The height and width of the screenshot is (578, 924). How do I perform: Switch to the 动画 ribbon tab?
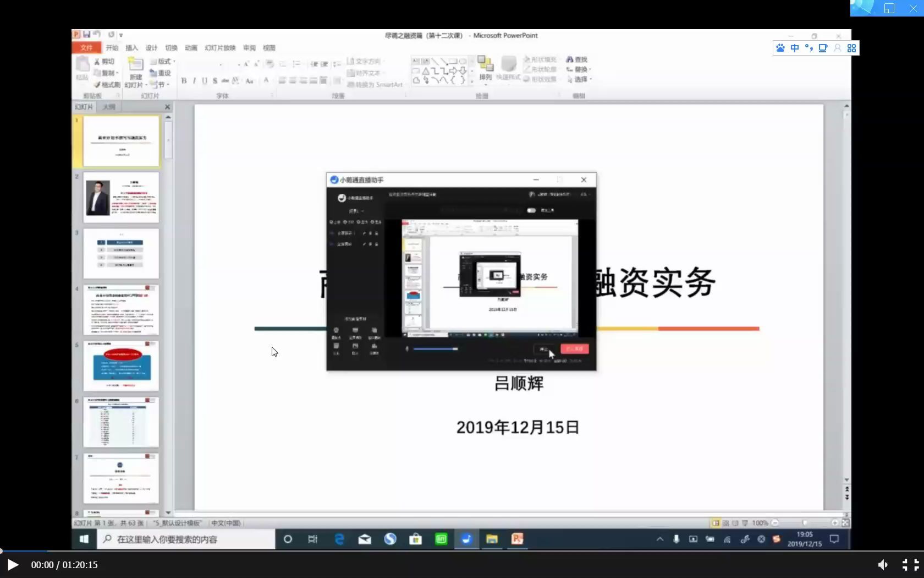[x=191, y=48]
